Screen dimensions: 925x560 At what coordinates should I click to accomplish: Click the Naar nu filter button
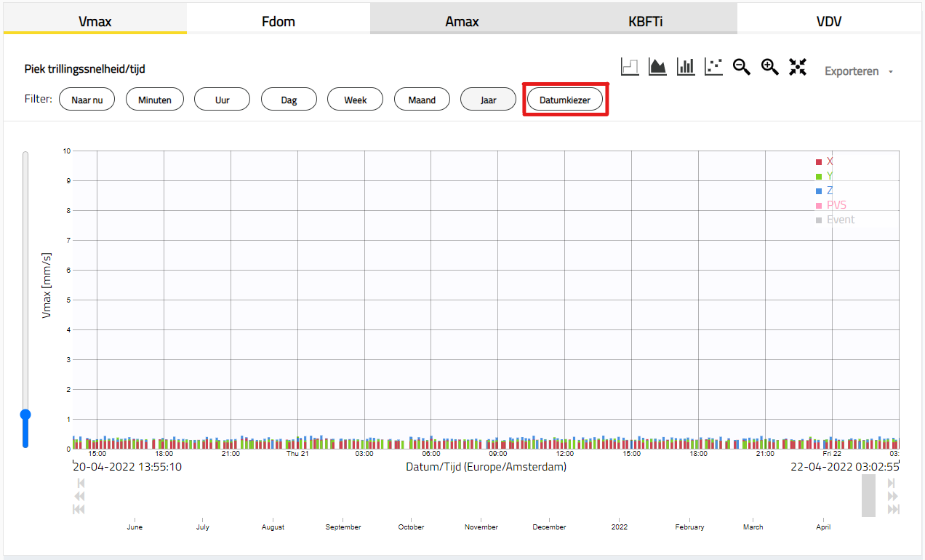click(x=87, y=100)
